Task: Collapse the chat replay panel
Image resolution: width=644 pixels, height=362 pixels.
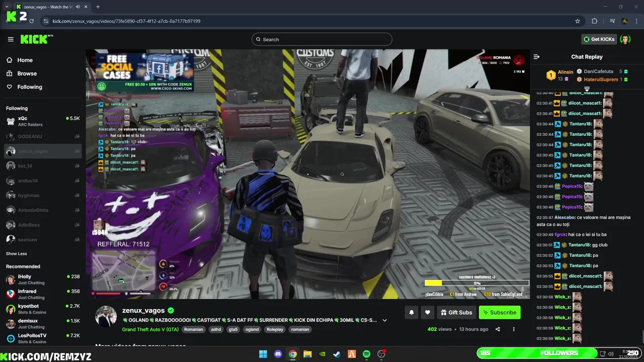Action: [536, 57]
